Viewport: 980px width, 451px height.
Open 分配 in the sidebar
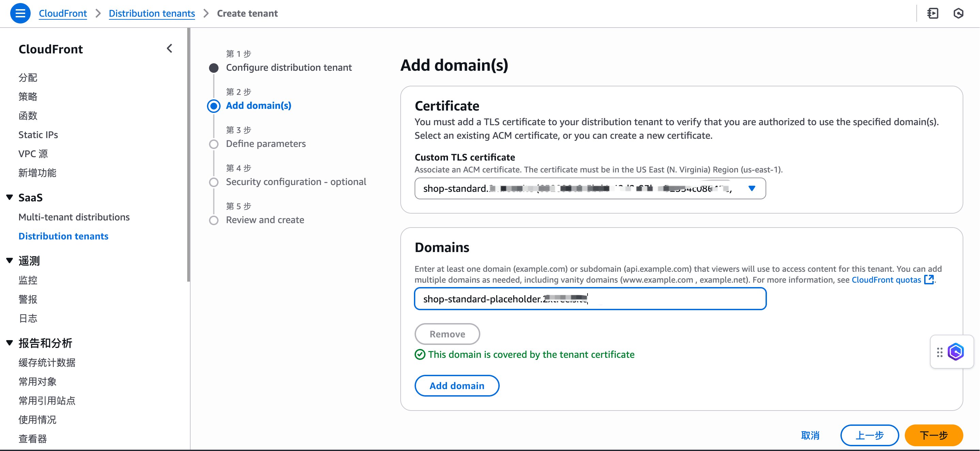tap(28, 78)
